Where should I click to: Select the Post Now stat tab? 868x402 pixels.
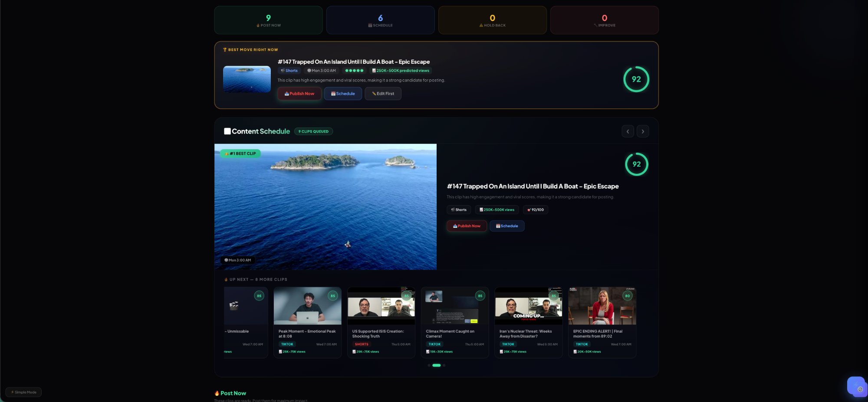point(268,20)
